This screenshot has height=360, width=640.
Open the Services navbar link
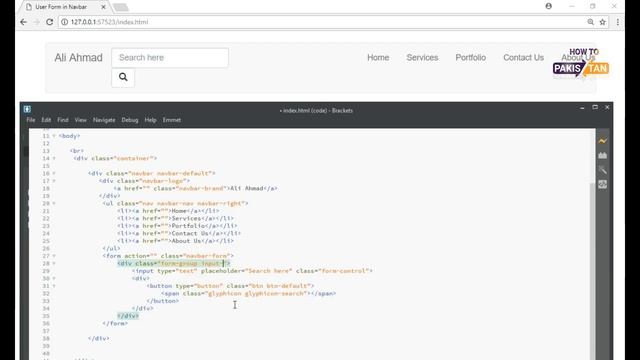tap(422, 58)
